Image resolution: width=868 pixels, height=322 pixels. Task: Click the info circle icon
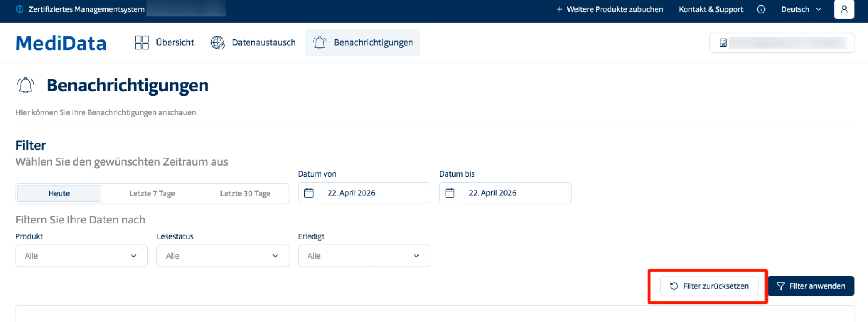761,9
